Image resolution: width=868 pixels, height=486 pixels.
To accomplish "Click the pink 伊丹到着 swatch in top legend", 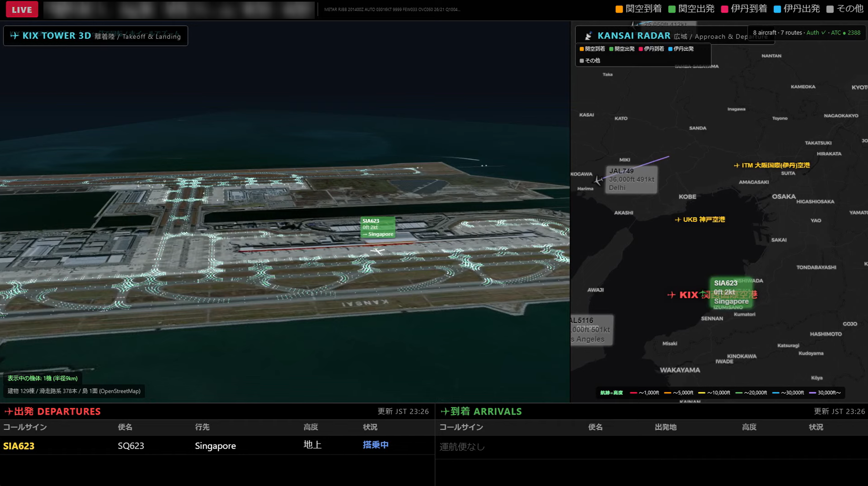I will (x=724, y=9).
